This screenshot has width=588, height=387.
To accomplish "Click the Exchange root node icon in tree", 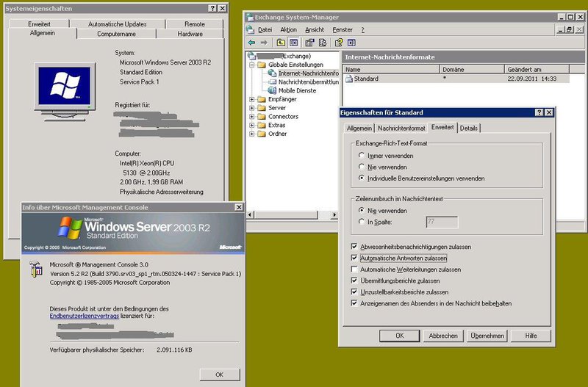I will (251, 56).
